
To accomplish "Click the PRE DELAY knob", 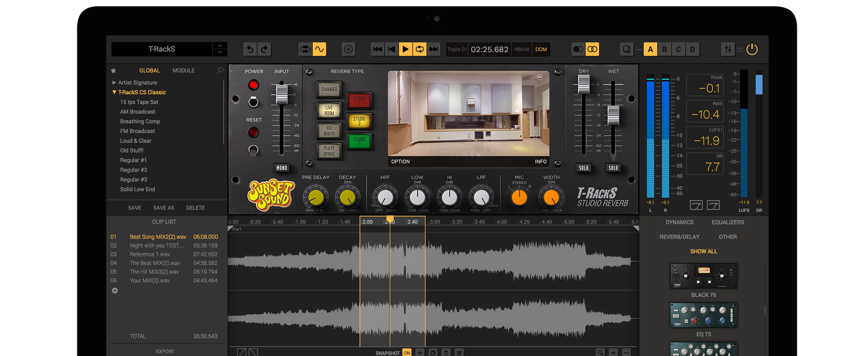I will coord(316,198).
